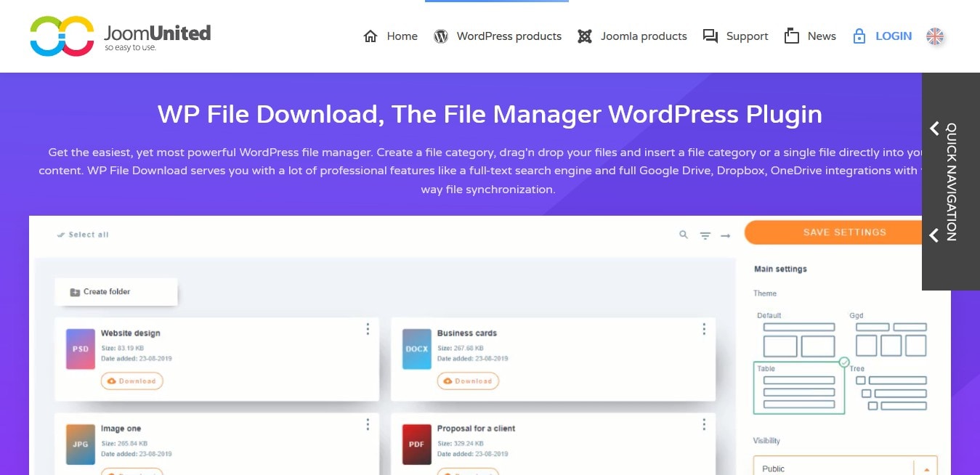
Task: Download the Website design file
Action: 132,381
